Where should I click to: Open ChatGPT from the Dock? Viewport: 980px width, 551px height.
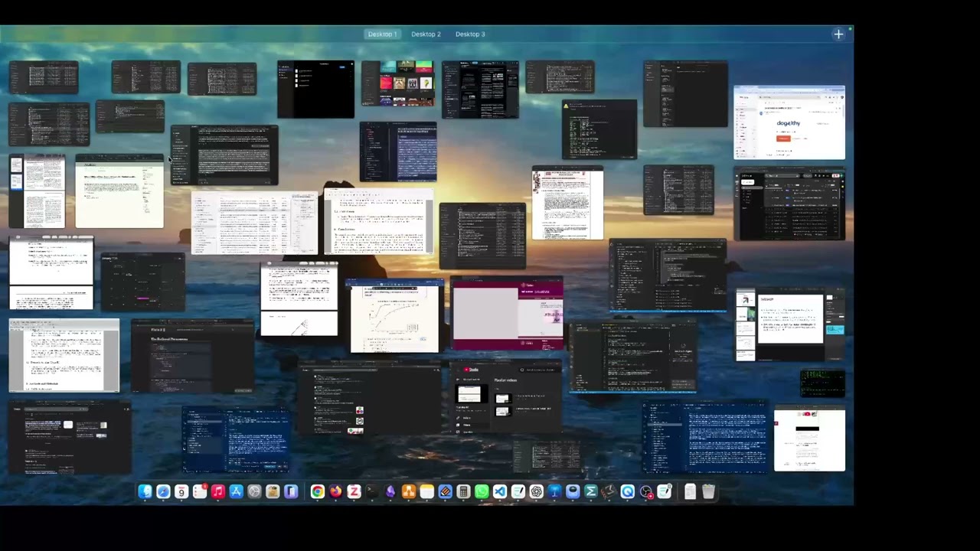click(x=536, y=492)
